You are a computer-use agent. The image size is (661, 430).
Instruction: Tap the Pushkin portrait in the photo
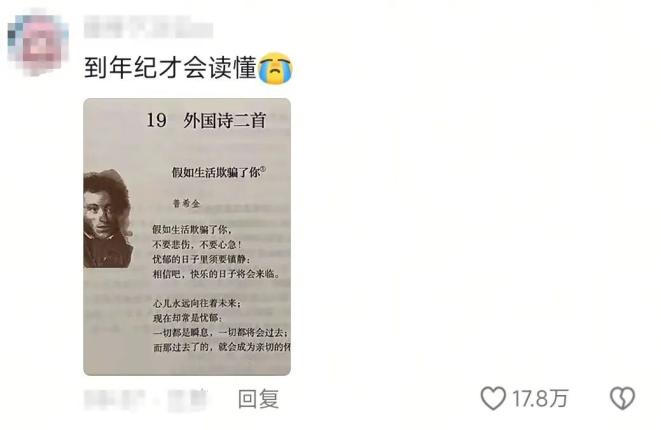(x=108, y=218)
